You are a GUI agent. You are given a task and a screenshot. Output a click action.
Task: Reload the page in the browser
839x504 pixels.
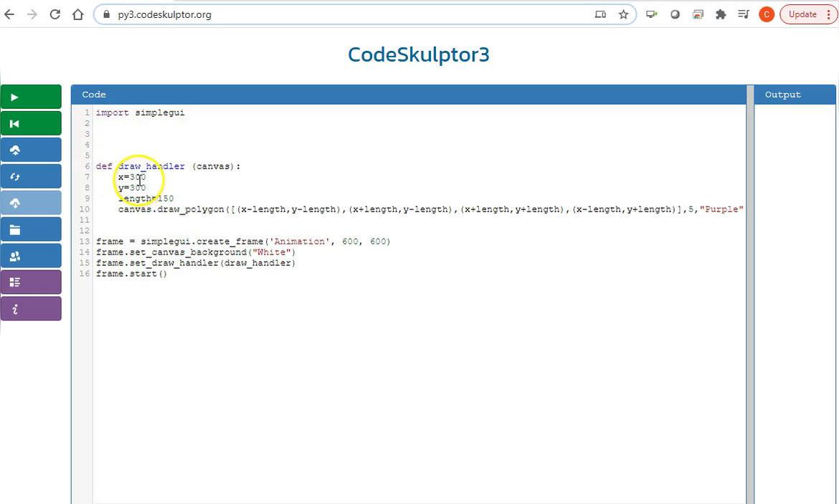(x=54, y=14)
